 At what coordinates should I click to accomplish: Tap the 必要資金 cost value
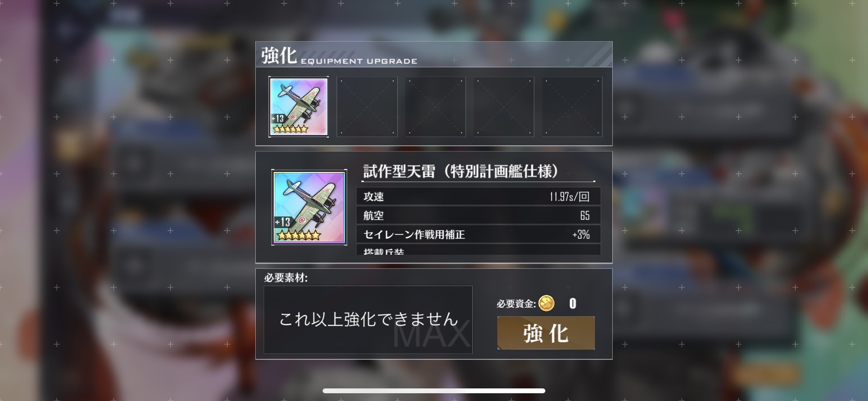point(573,304)
